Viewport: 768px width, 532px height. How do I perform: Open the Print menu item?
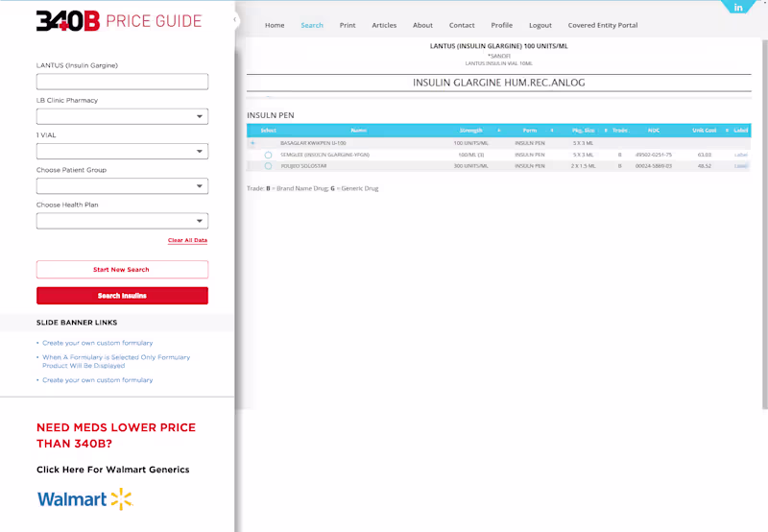tap(348, 25)
